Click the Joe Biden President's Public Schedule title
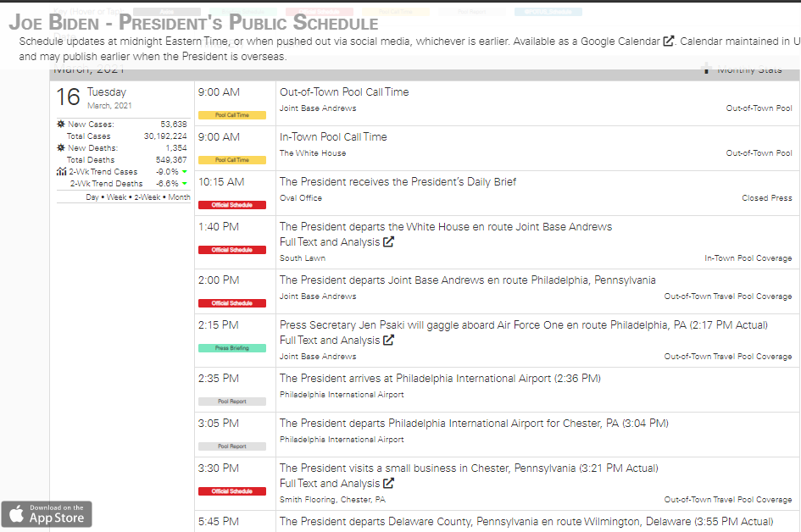Viewport: 801px width, 532px height. coord(193,23)
